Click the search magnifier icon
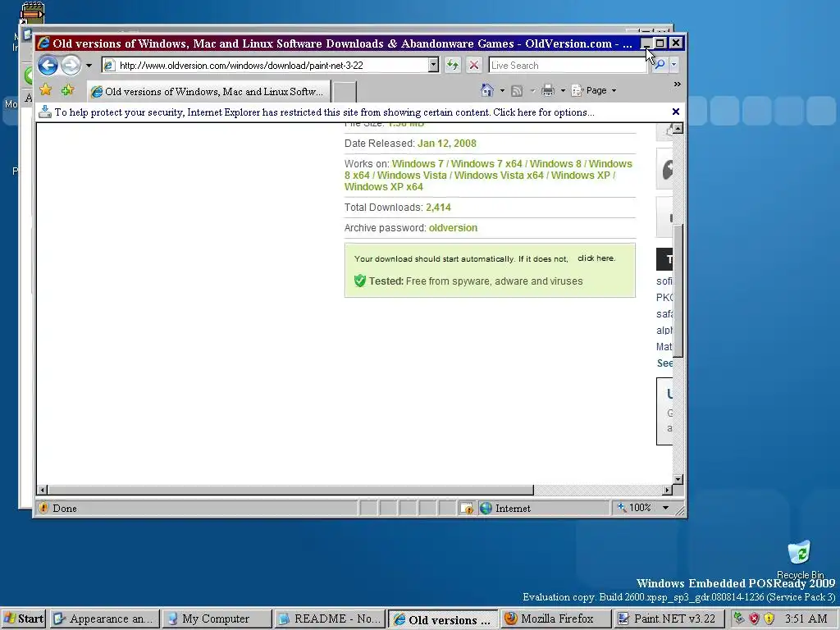Viewport: 840px width, 630px height. pos(660,65)
